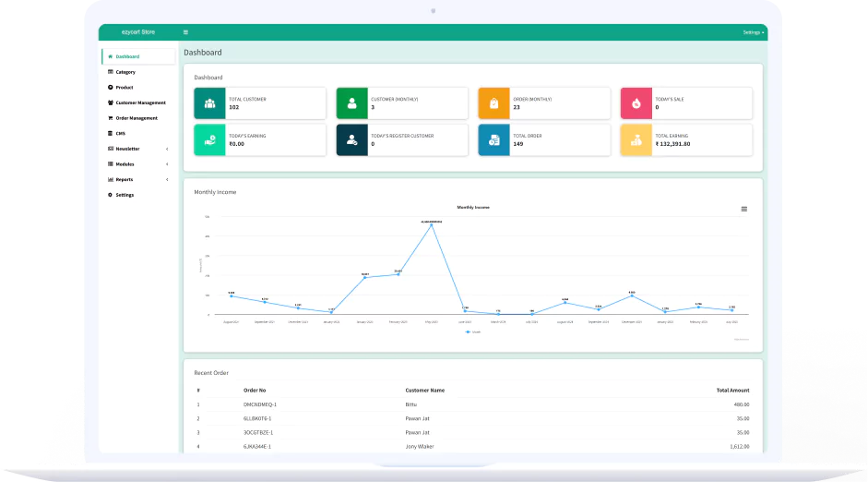Click the Today's Earning green icon

209,140
